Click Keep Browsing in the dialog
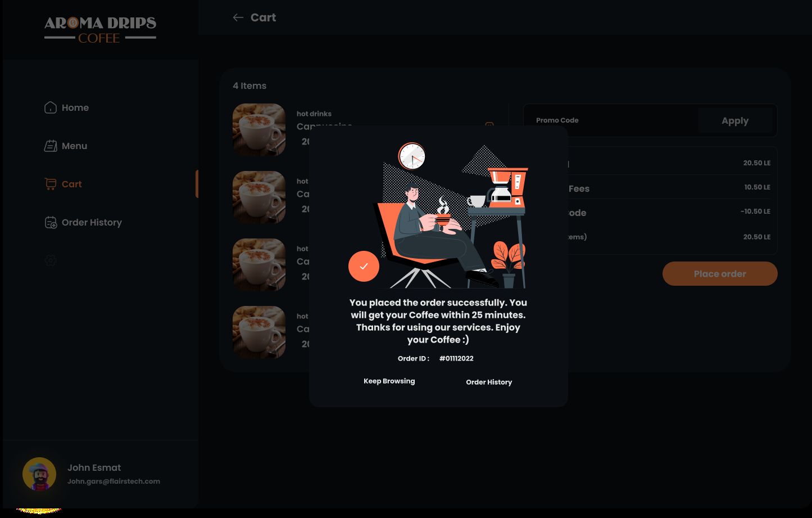 pyautogui.click(x=389, y=381)
